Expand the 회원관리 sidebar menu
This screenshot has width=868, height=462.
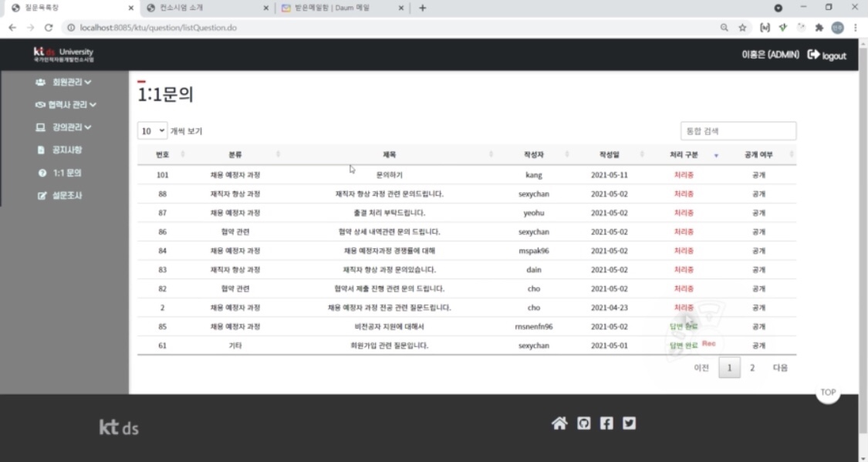click(64, 83)
